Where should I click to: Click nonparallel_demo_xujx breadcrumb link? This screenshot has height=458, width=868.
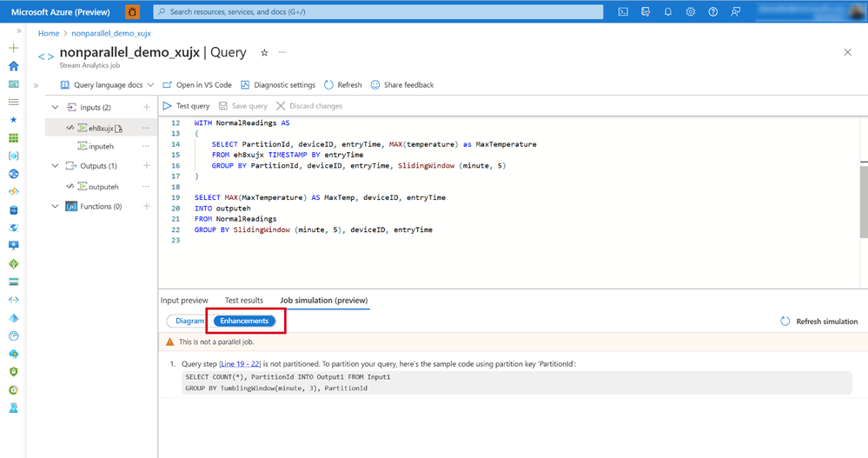point(111,33)
